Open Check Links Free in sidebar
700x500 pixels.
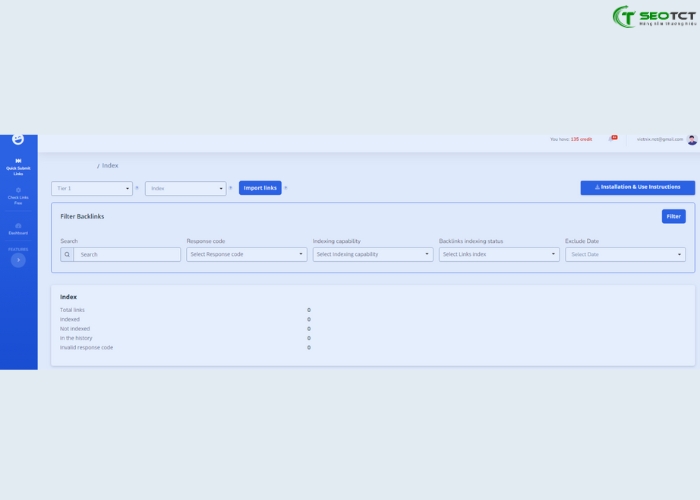click(x=18, y=196)
